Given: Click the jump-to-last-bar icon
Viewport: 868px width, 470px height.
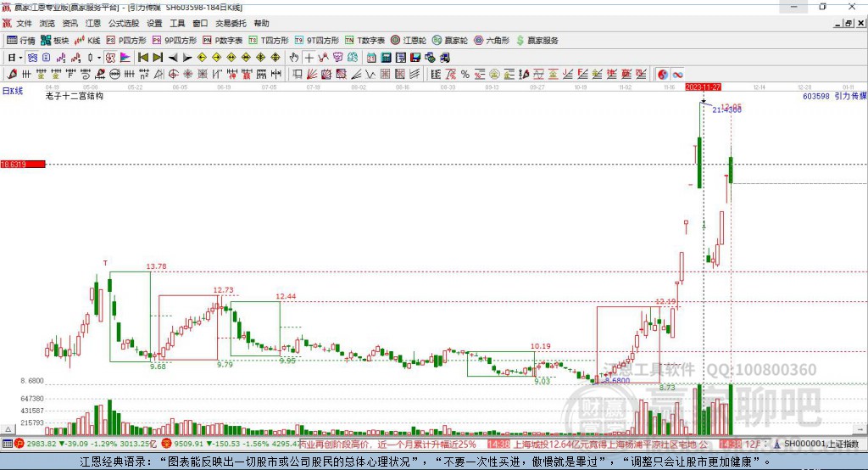Looking at the screenshot, I should pyautogui.click(x=158, y=57).
